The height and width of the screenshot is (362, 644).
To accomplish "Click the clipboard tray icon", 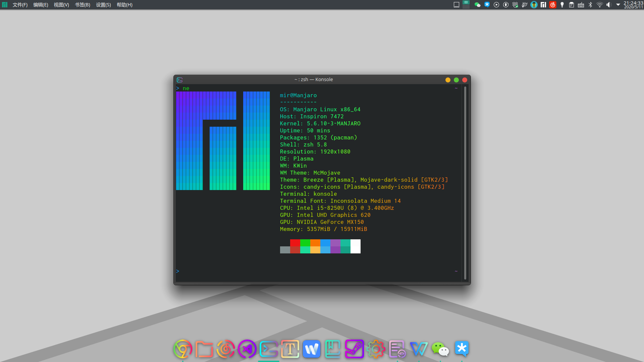I will [x=572, y=5].
